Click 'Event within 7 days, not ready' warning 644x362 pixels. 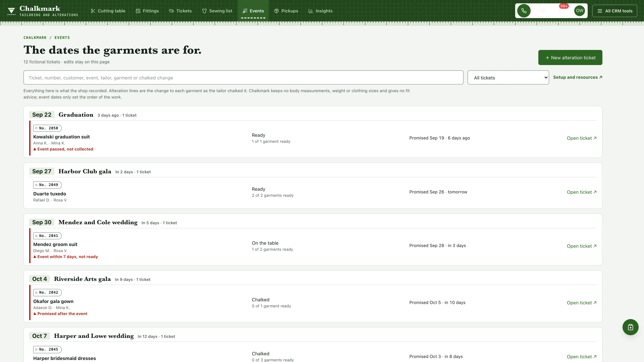66,257
